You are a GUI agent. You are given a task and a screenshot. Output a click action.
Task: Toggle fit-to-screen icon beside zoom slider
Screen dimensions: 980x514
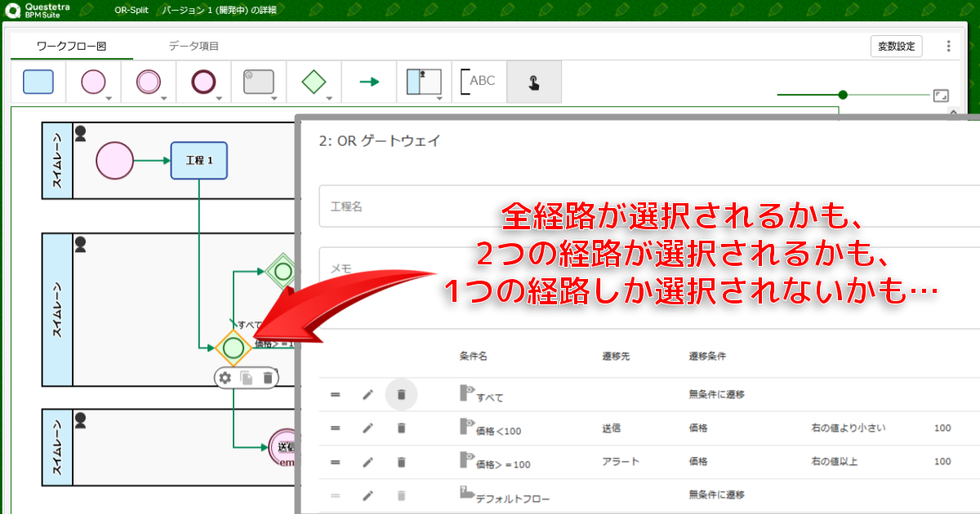click(x=941, y=95)
